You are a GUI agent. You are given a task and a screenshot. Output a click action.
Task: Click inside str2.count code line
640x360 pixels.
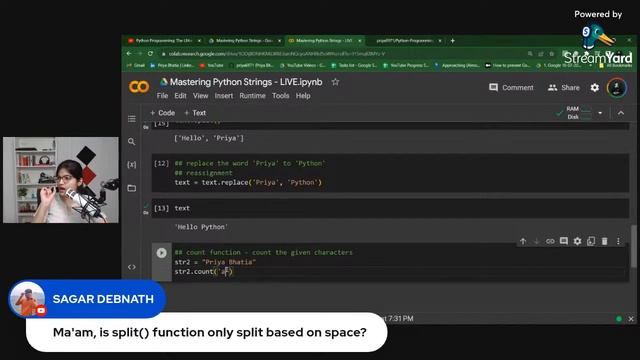pos(203,271)
